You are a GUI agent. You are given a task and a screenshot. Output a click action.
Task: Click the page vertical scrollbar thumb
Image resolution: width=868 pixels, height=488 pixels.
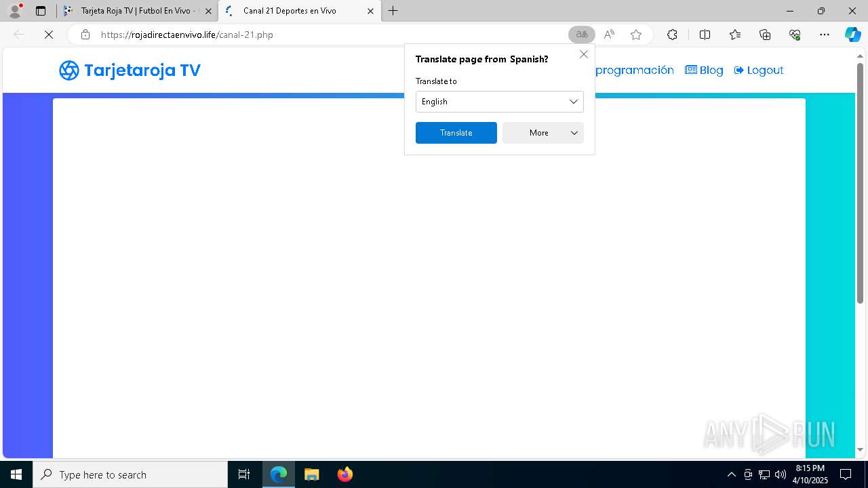[x=860, y=183]
